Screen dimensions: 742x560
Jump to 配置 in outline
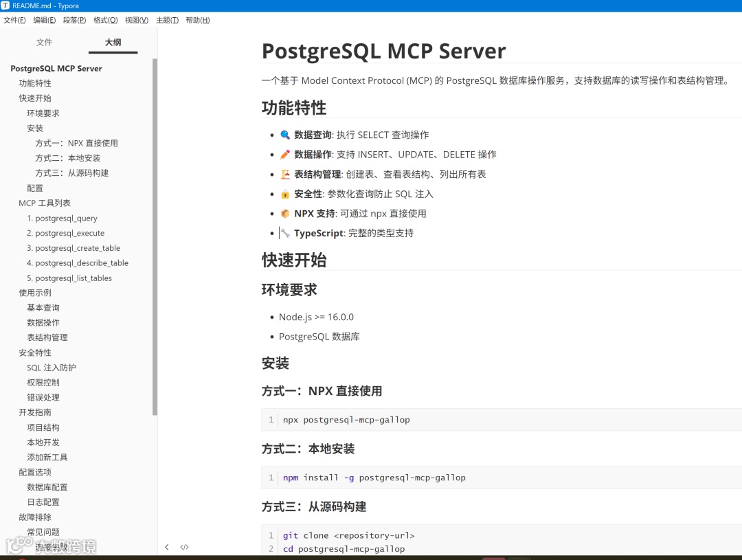tap(35, 188)
